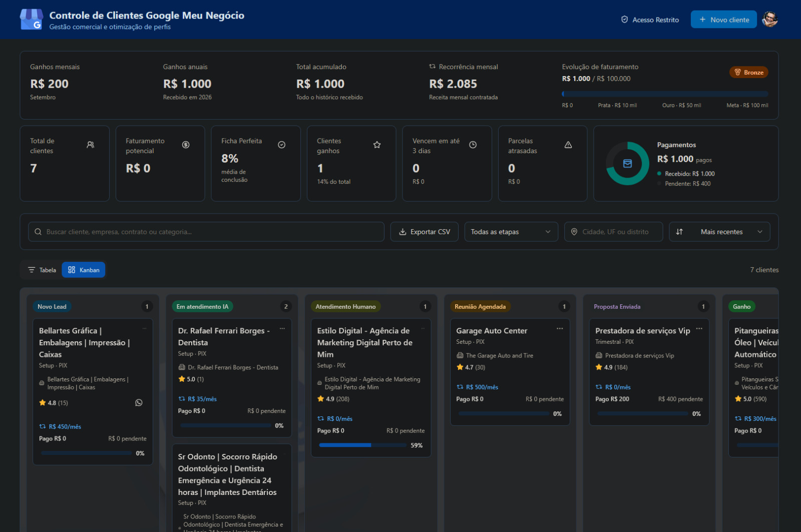This screenshot has height=532, width=801.
Task: Click the Pagamentos donut chart icon
Action: 627,163
